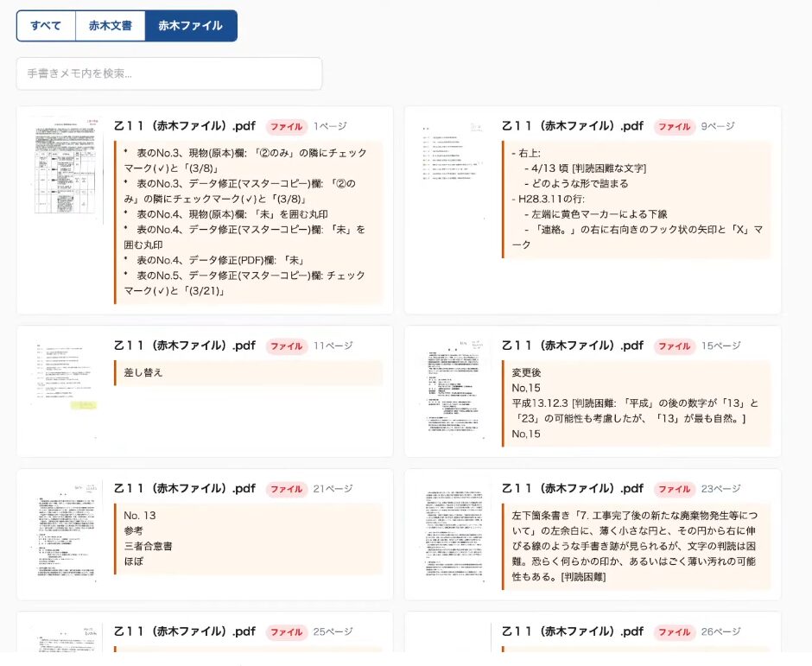Open the page 15 document thumbnail
Viewport: 812px width, 666px height.
(452, 389)
